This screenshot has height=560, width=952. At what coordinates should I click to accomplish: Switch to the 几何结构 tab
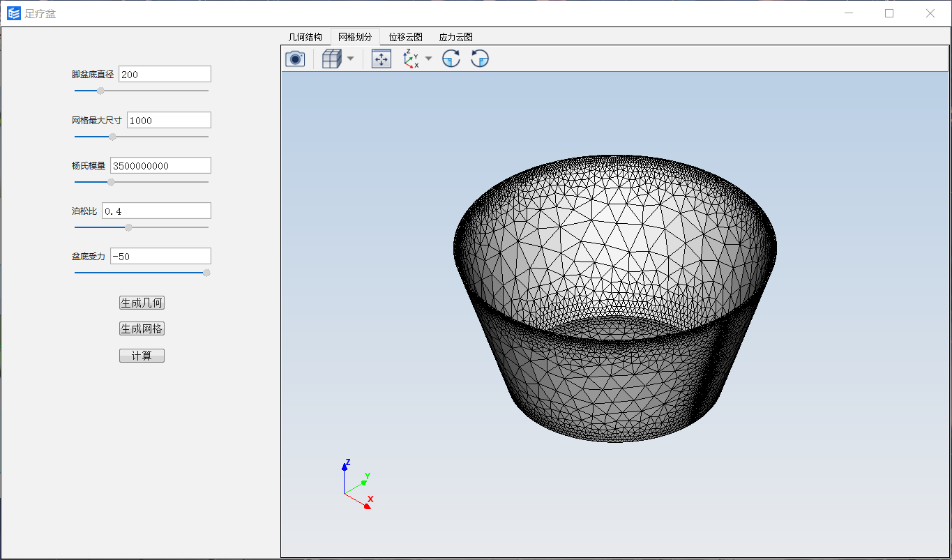click(x=305, y=37)
